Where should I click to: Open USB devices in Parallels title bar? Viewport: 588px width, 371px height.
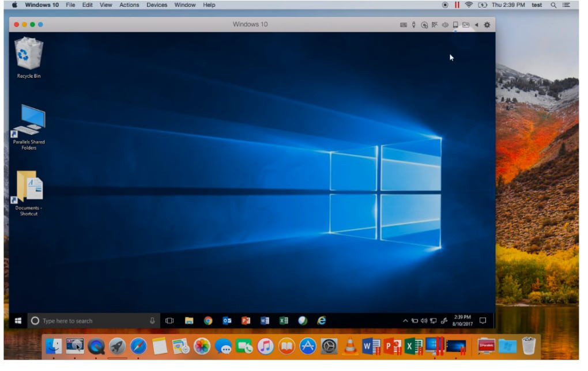[414, 25]
